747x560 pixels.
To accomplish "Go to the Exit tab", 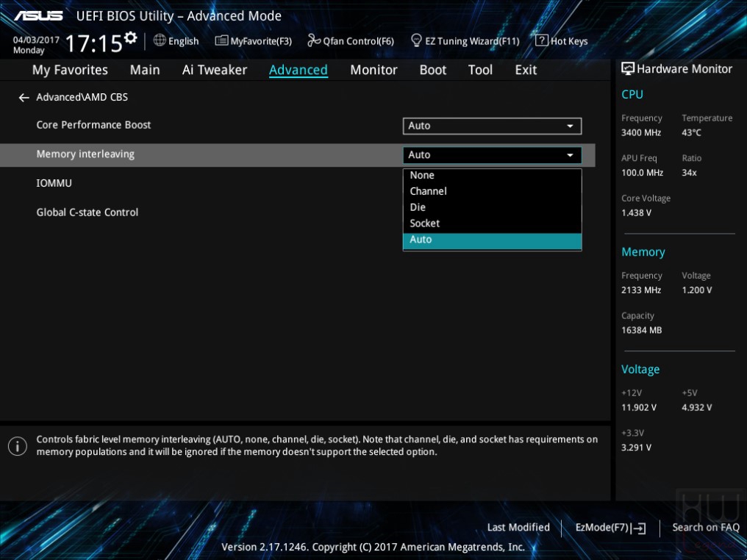I will [526, 70].
